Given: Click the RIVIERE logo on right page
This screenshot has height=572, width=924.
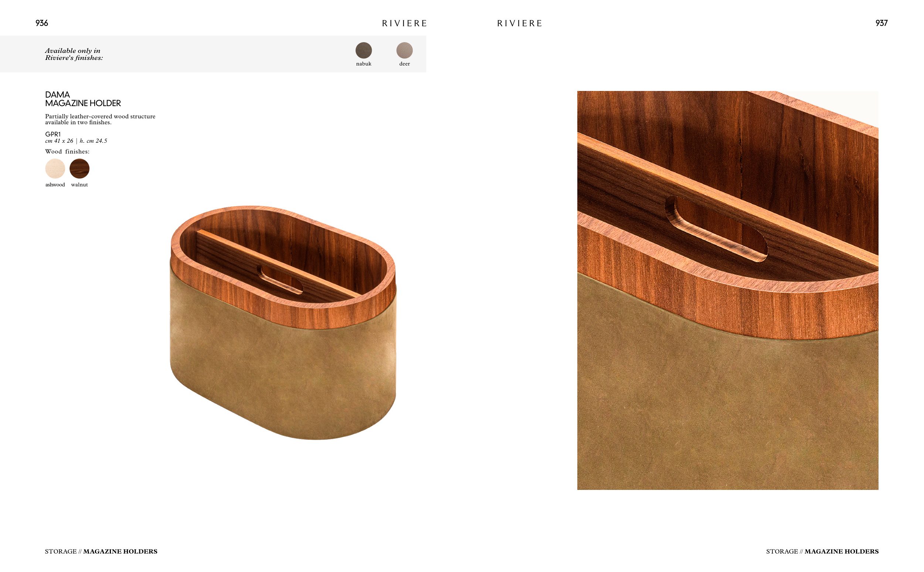Looking at the screenshot, I should click(519, 23).
